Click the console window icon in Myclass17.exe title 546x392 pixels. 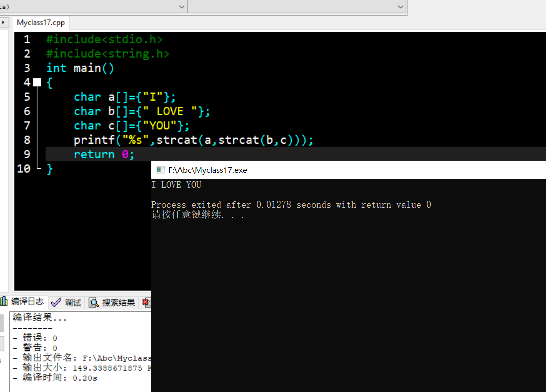[160, 170]
